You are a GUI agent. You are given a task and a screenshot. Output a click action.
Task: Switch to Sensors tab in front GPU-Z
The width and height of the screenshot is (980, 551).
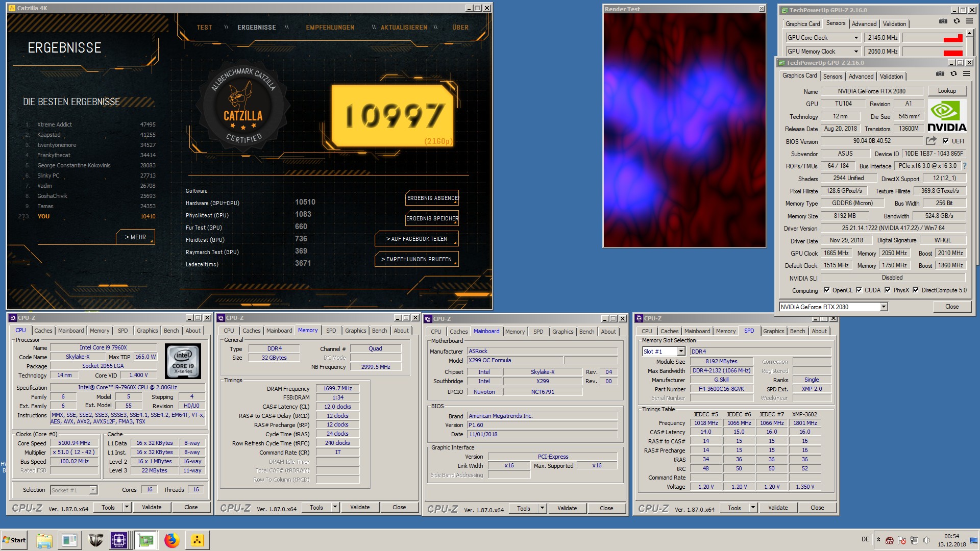pos(832,77)
